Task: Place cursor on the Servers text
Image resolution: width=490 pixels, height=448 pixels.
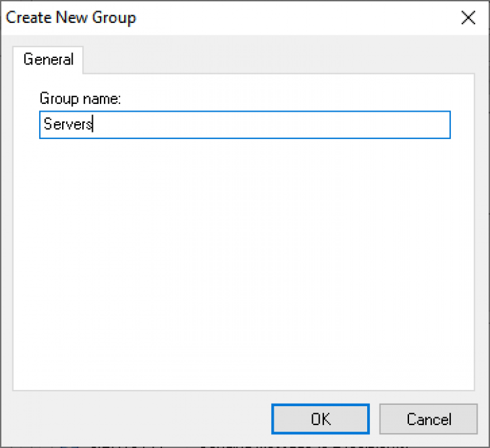Action: pyautogui.click(x=68, y=125)
